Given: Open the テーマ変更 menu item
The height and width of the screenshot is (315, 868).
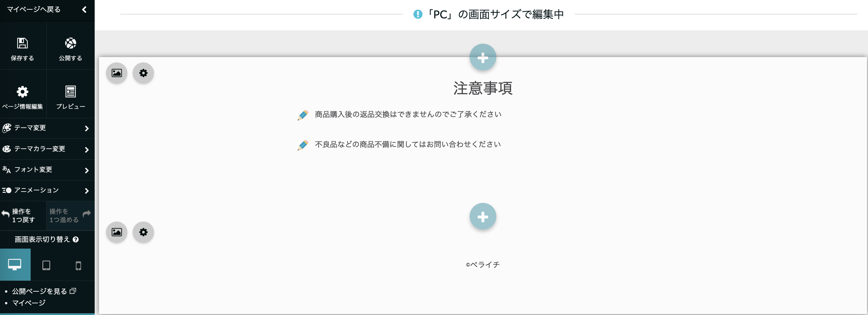Looking at the screenshot, I should click(47, 128).
